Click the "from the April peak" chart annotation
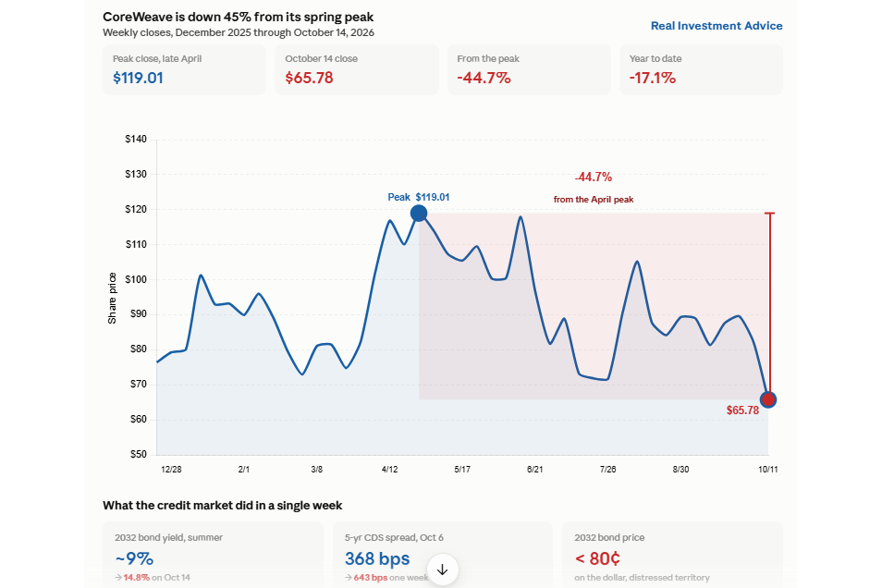882x588 pixels. tap(594, 199)
